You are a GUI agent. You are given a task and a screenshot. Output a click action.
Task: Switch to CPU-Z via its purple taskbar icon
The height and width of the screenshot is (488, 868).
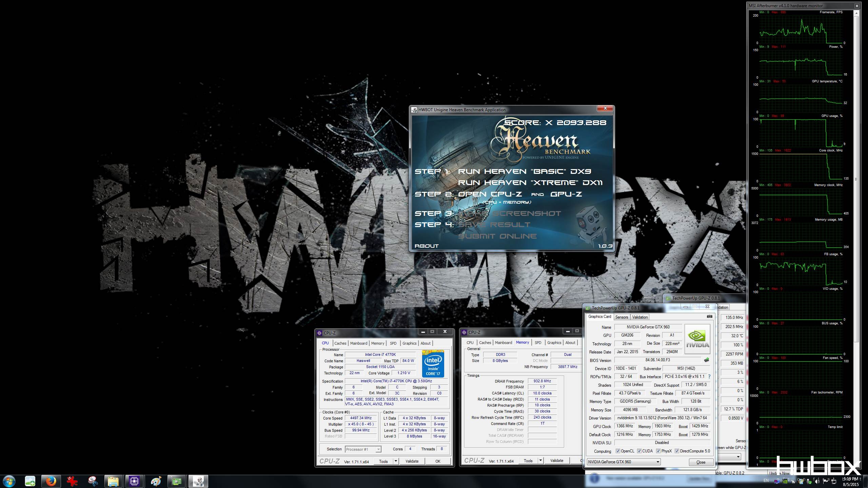[134, 481]
